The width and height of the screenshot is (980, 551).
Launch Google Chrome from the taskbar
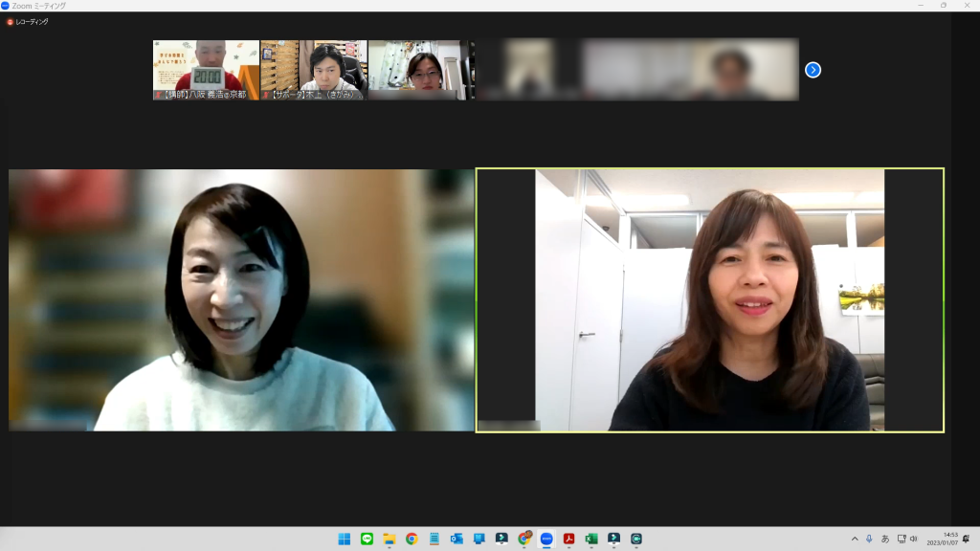click(x=412, y=539)
